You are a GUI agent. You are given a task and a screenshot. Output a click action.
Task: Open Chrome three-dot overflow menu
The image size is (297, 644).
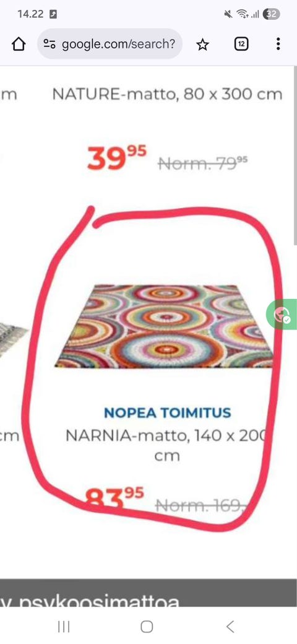point(278,44)
